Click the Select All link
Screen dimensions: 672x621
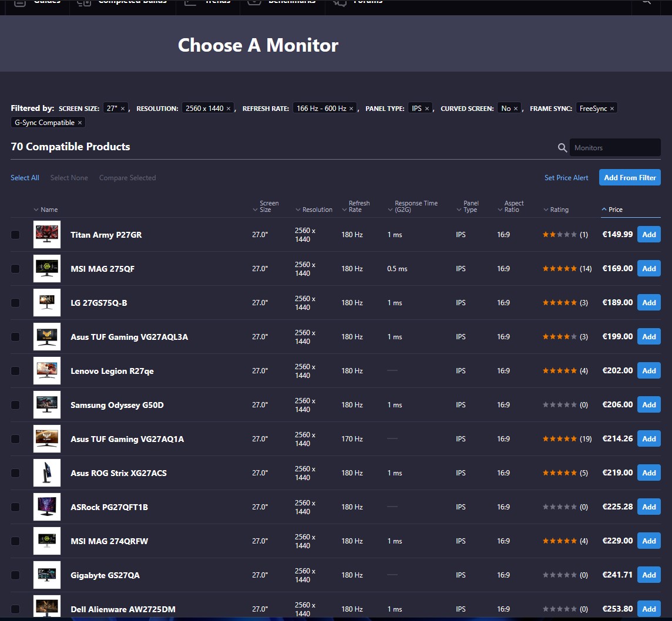click(x=25, y=178)
